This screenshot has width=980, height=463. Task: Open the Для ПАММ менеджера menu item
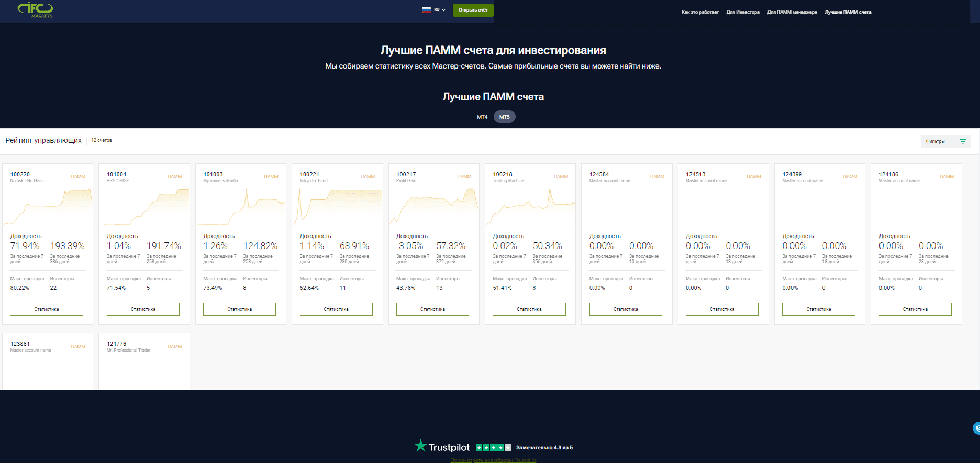point(792,12)
